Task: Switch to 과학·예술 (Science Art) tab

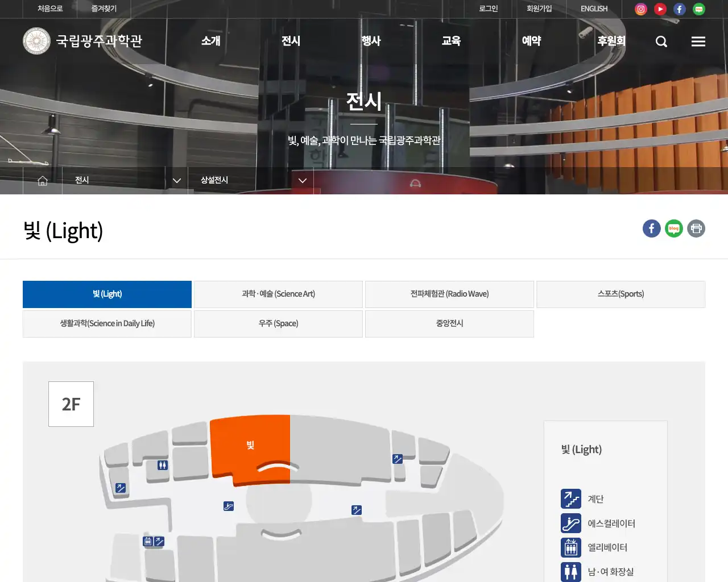Action: pos(278,294)
